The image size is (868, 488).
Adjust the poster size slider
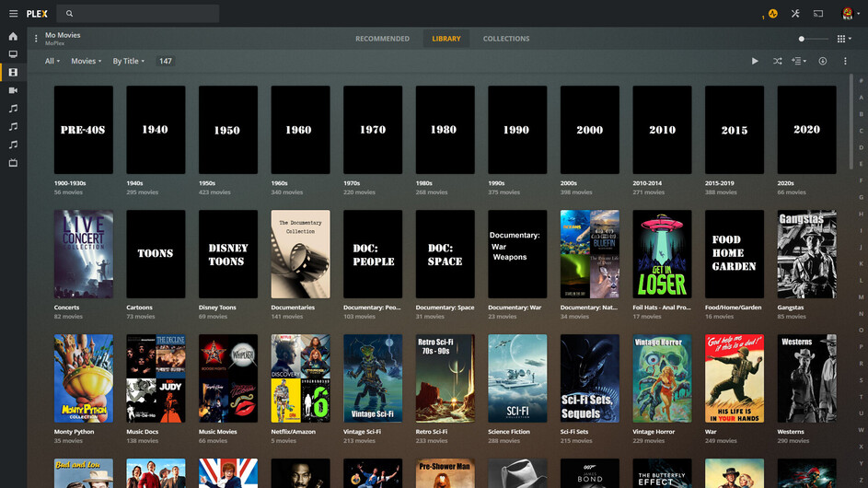click(813, 39)
